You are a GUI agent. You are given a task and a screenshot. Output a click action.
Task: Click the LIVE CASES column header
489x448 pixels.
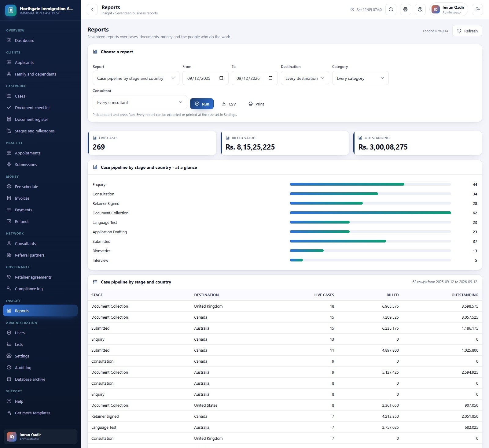pos(324,295)
